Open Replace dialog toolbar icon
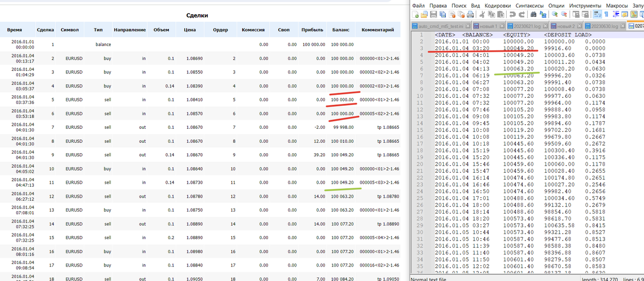644x281 pixels. point(543,14)
